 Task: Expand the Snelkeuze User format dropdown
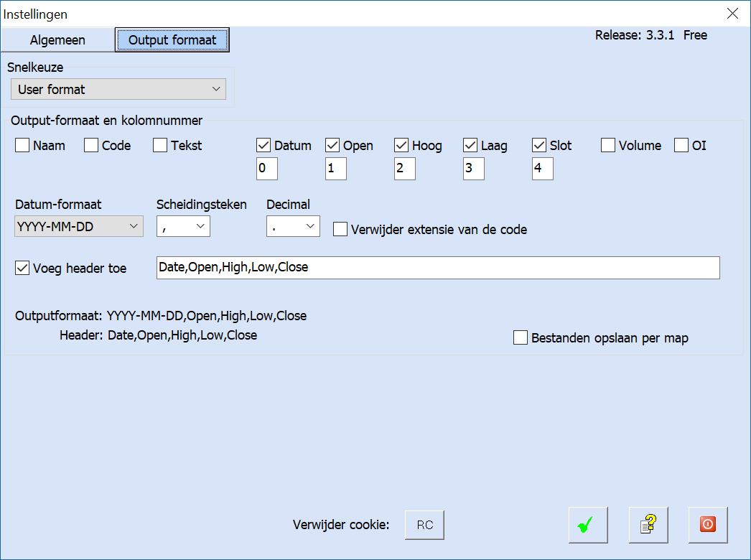118,90
